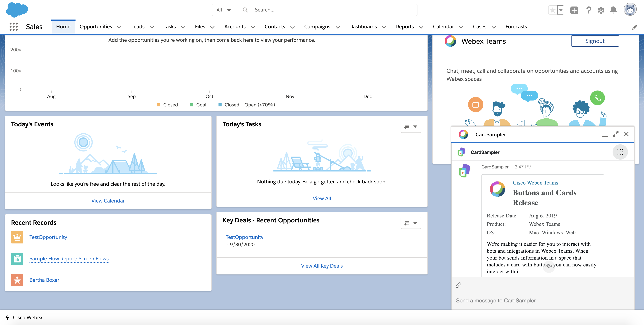Screen dimensions: 644x325
Task: Click the Cisco Webex Teams card link
Action: click(535, 183)
